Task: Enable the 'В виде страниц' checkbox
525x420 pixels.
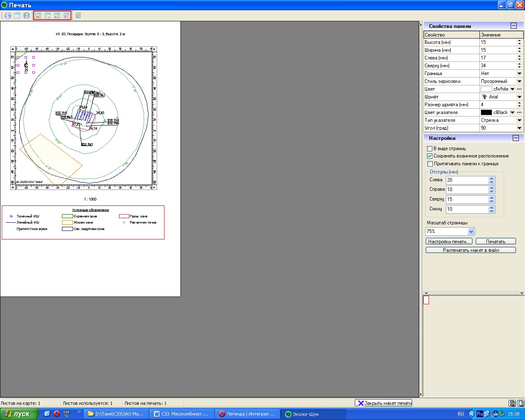Action: (x=430, y=148)
